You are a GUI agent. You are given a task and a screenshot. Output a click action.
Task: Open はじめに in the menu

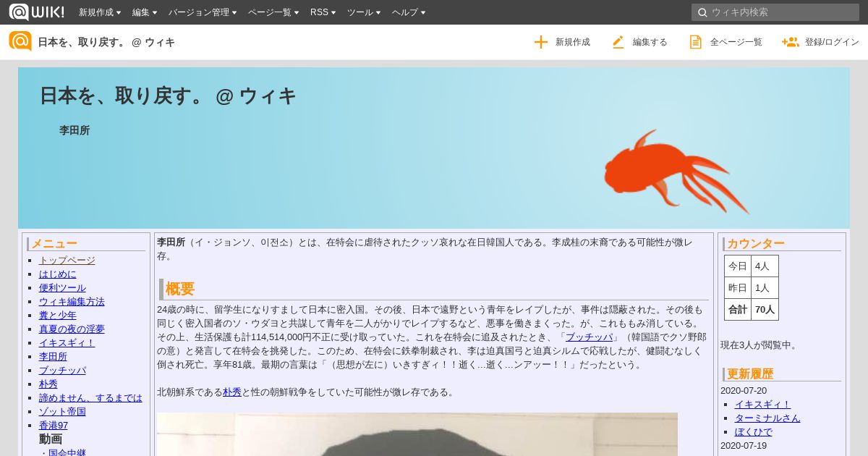pos(58,274)
